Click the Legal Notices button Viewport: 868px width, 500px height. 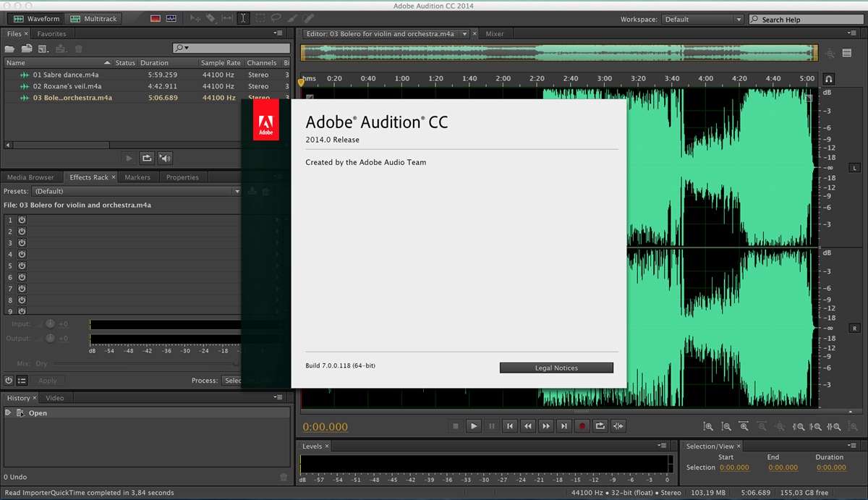point(556,368)
